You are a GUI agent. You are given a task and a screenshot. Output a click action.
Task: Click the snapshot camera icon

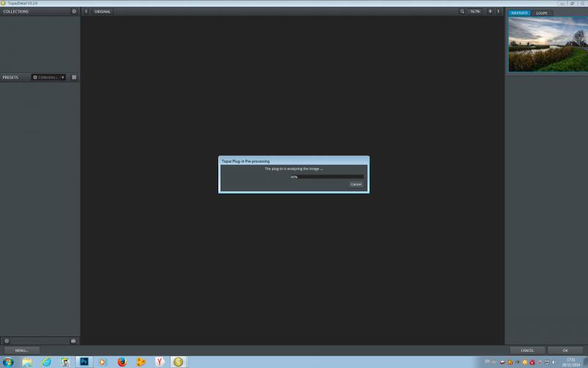(73, 341)
